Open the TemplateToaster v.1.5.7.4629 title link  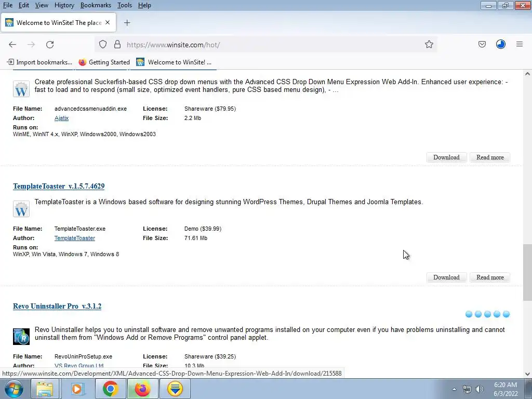click(59, 187)
